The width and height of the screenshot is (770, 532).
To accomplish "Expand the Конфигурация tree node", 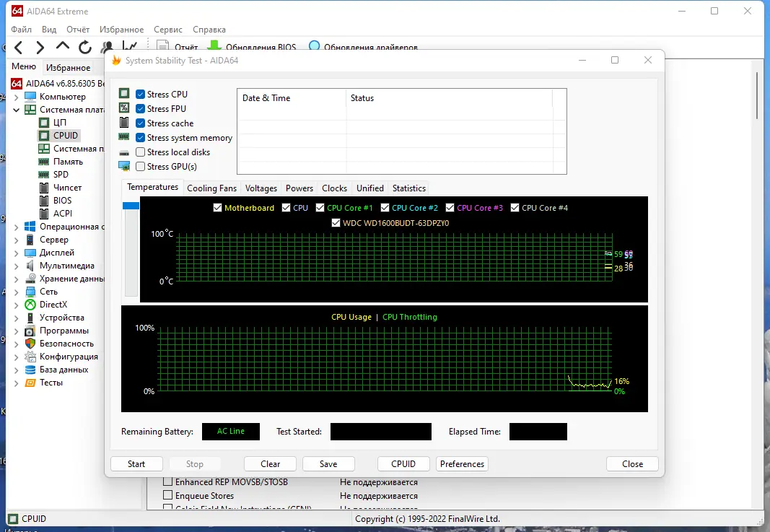I will [x=16, y=357].
